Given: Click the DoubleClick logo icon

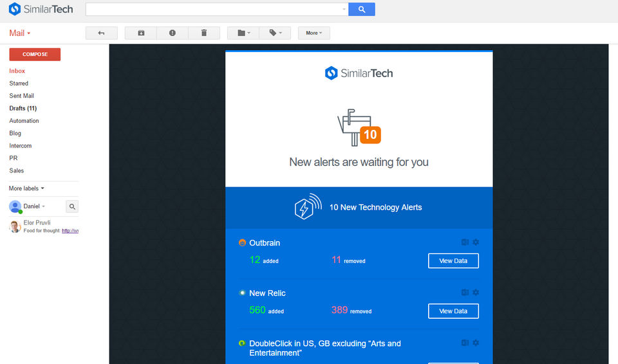Looking at the screenshot, I should point(243,343).
